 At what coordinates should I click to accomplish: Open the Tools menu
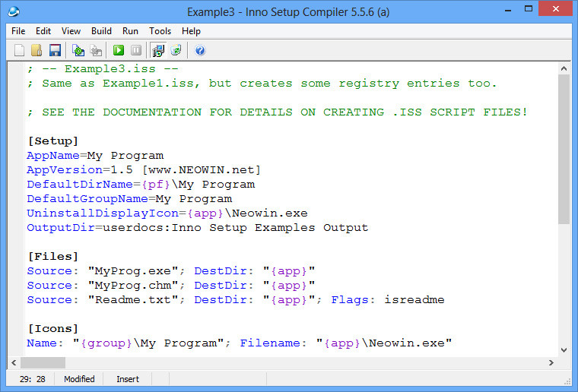[x=160, y=31]
